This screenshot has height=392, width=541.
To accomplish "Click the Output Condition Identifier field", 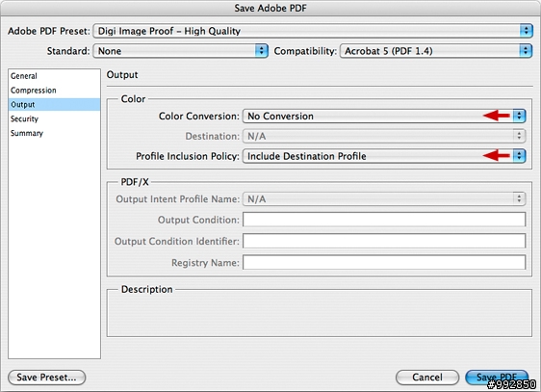I will coord(384,241).
